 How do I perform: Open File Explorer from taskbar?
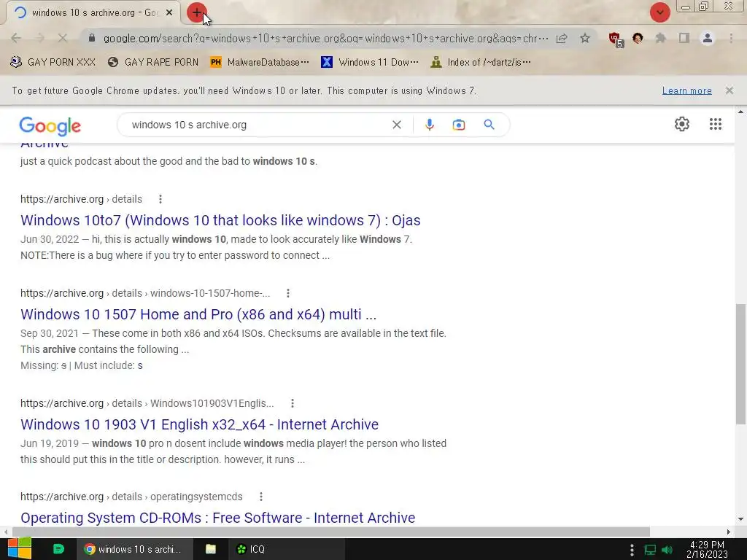point(211,549)
